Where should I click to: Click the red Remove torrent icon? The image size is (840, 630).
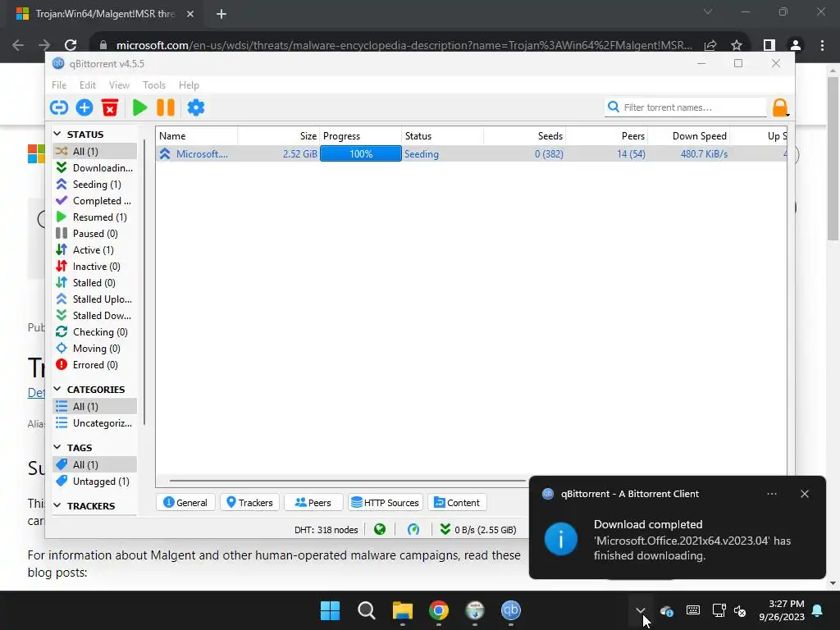pos(110,107)
